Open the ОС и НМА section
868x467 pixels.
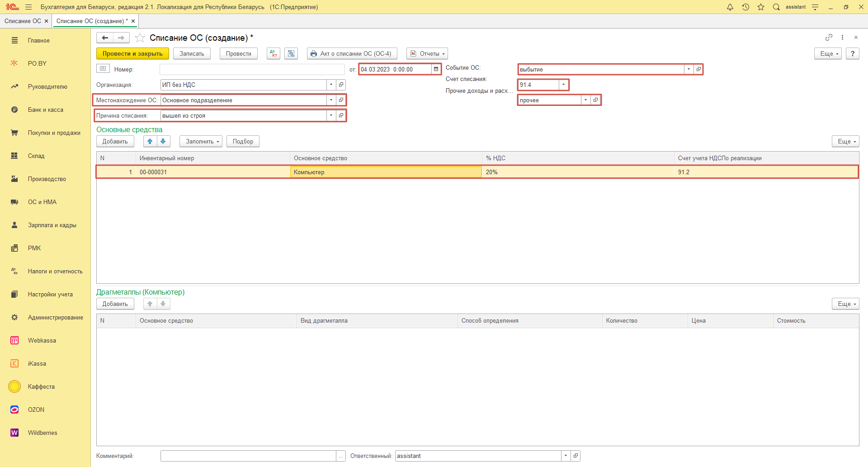42,202
